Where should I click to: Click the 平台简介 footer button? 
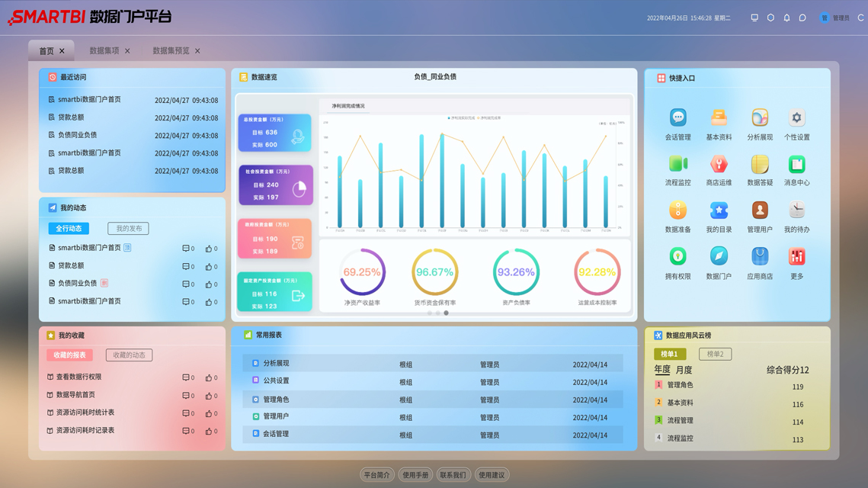(x=376, y=475)
